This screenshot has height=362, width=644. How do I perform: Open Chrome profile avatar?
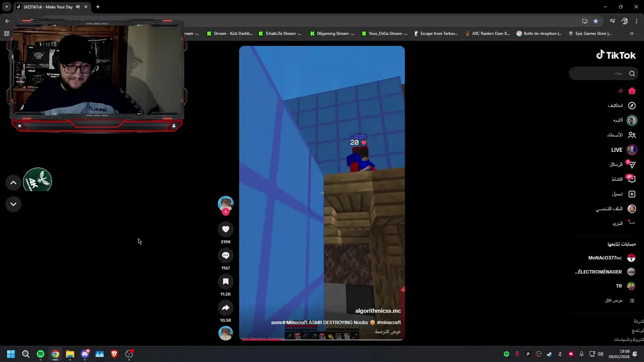tap(624, 21)
